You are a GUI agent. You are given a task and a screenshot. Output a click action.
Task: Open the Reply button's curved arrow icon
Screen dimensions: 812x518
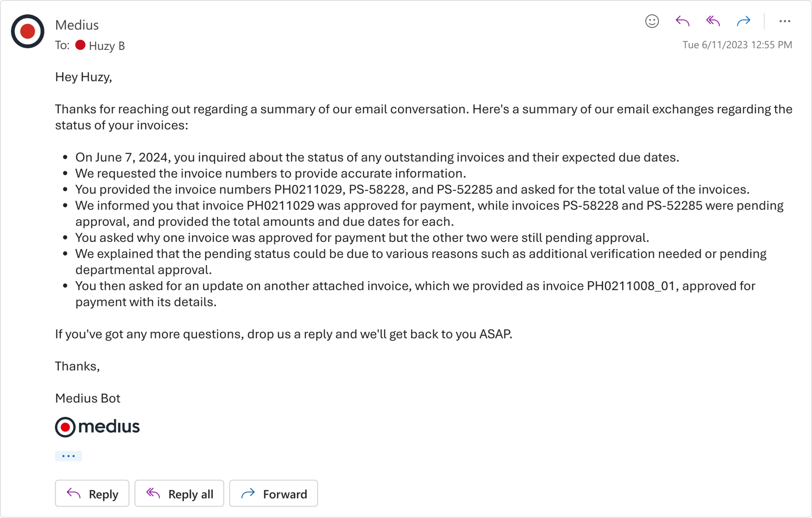click(x=74, y=493)
